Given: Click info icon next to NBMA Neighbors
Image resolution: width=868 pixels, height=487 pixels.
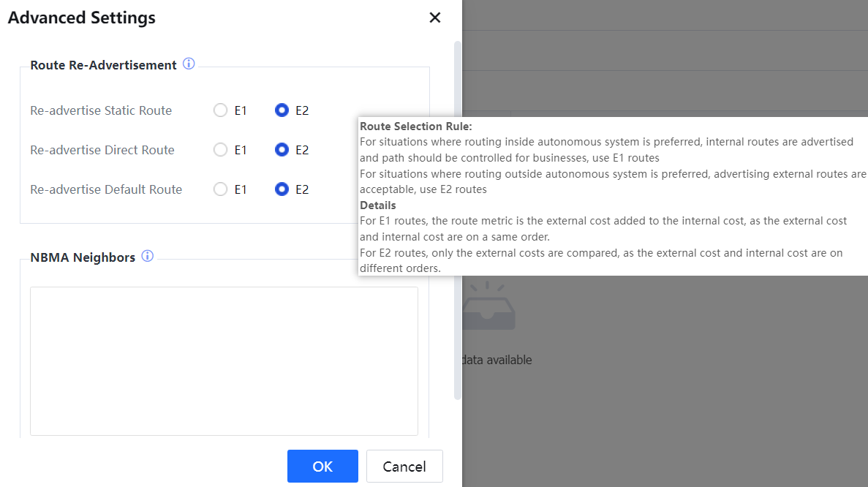Looking at the screenshot, I should 147,257.
